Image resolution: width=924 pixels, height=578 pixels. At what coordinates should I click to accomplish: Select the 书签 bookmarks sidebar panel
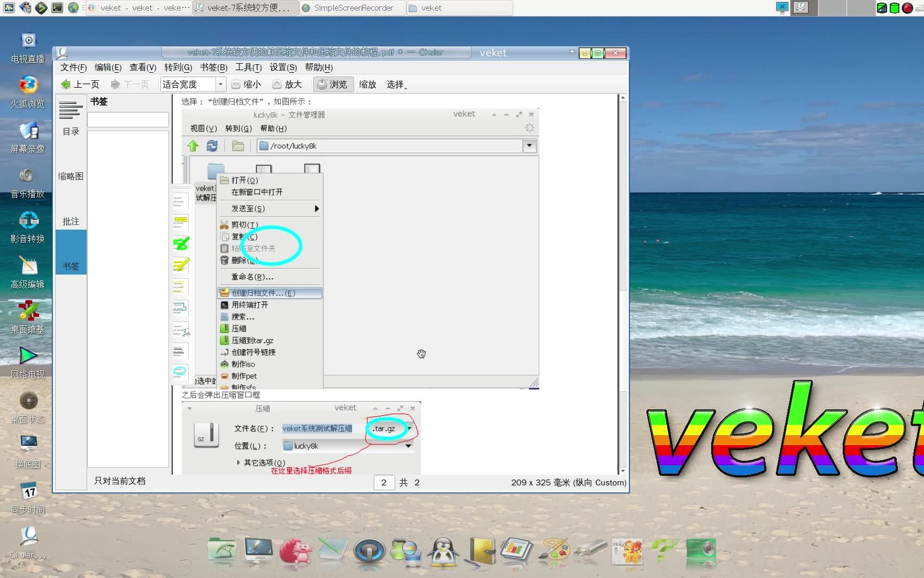coord(71,253)
